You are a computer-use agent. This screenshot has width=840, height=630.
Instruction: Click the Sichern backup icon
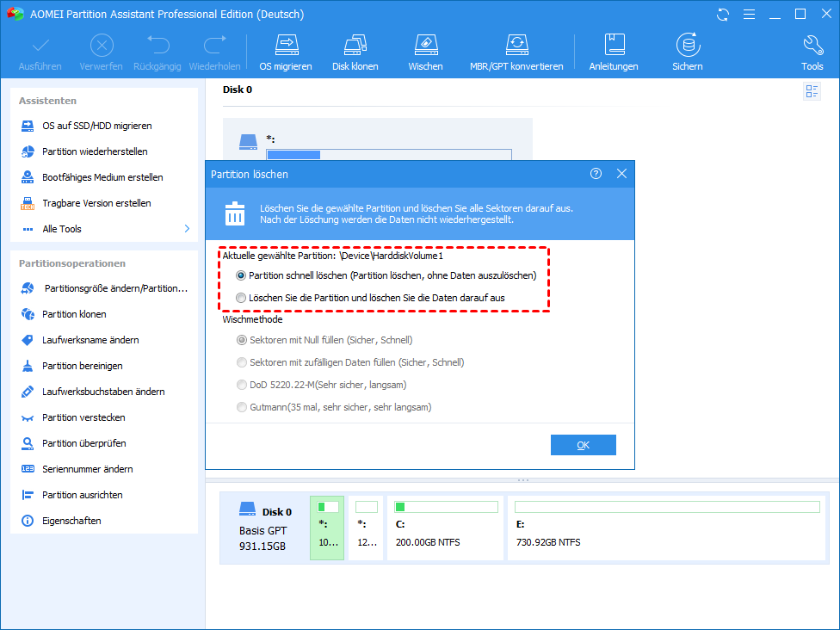tap(688, 45)
